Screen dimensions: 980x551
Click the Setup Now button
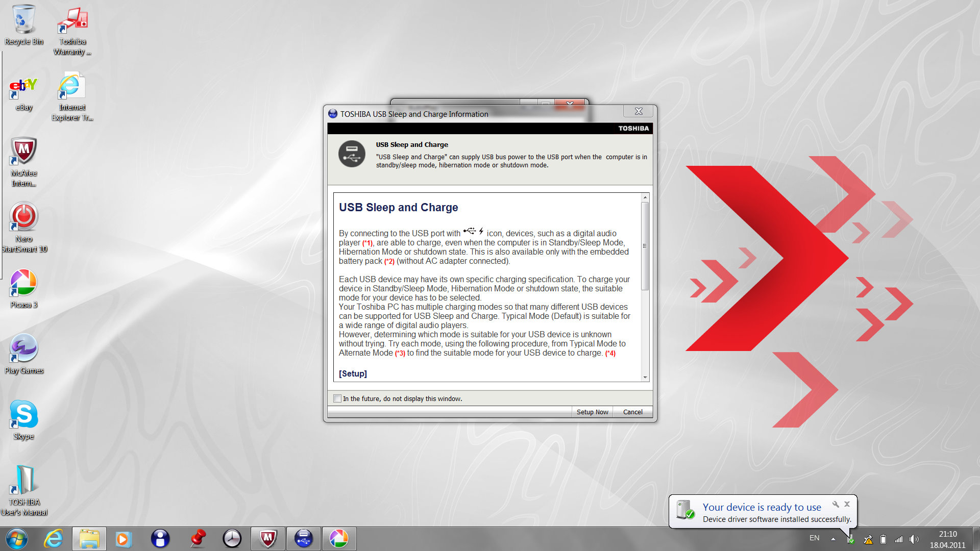click(592, 412)
